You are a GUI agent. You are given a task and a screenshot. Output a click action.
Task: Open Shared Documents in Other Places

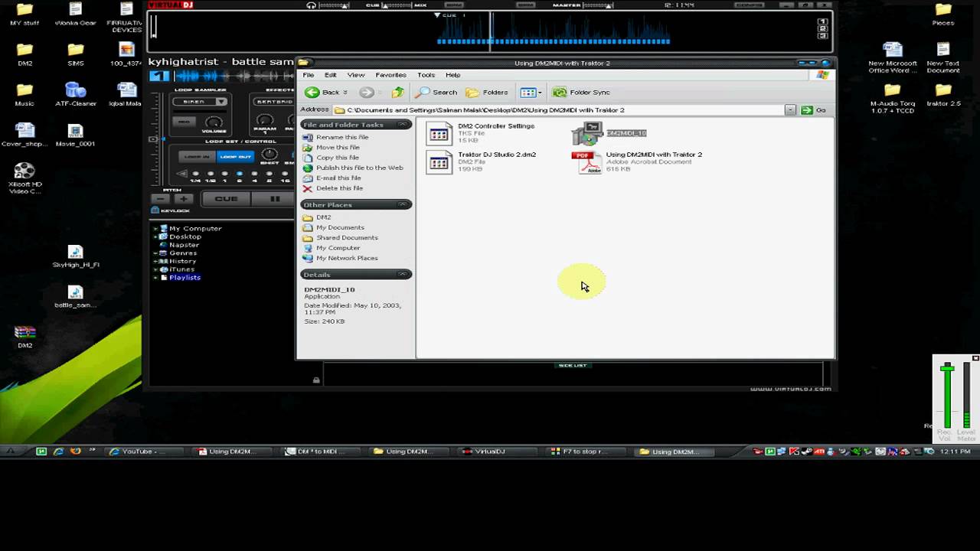(x=347, y=237)
